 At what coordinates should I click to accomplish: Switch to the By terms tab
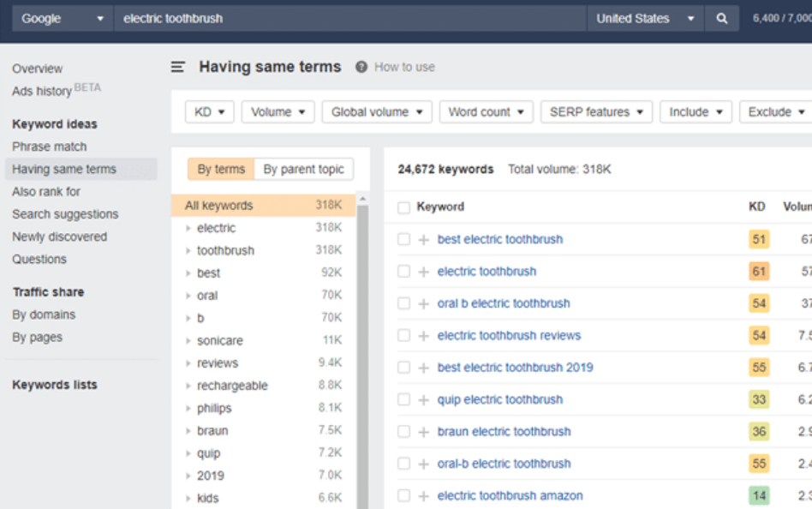click(x=221, y=170)
